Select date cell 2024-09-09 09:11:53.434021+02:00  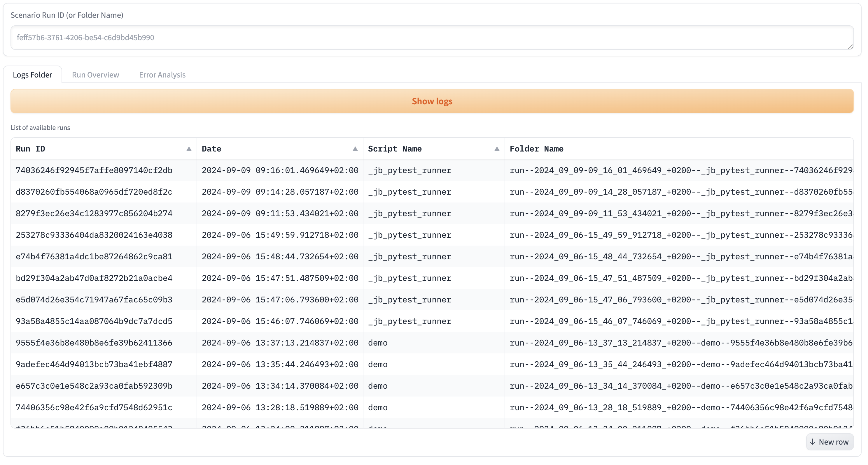pos(280,214)
